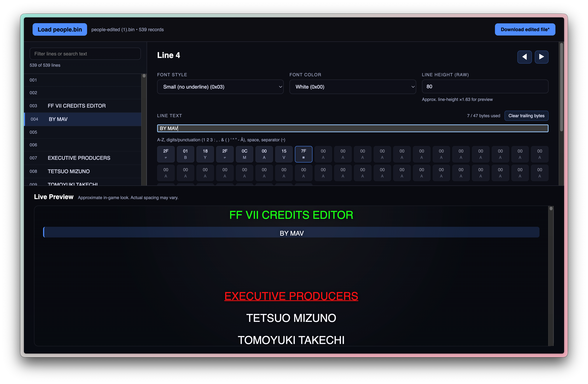Viewport: 588px width, 384px height.
Task: Select line 001 in the list
Action: point(83,80)
